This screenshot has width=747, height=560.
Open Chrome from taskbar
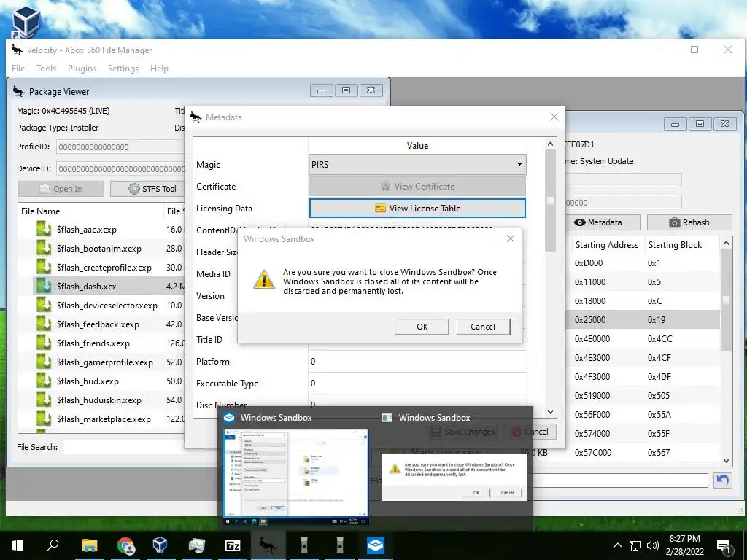125,545
